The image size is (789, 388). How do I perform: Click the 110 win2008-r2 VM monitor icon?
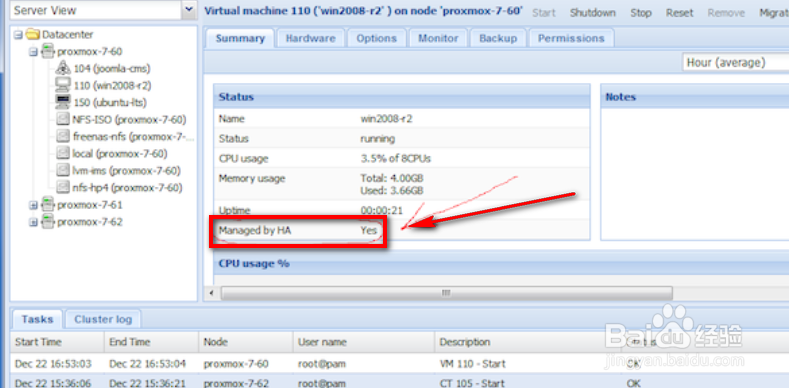(x=63, y=85)
